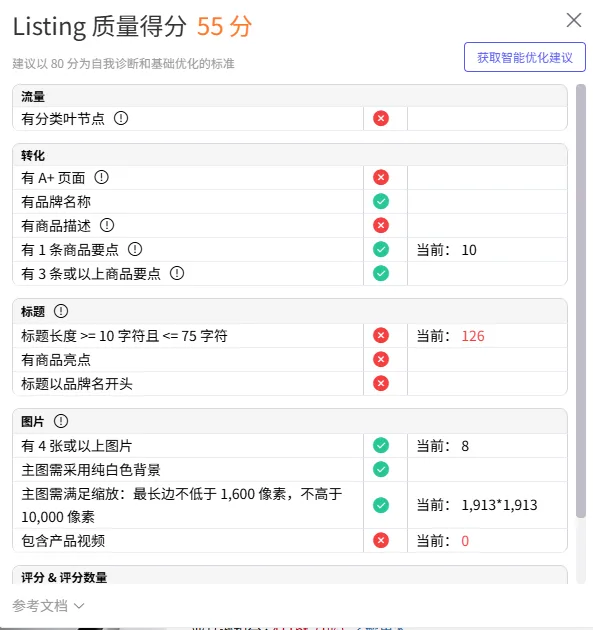
Task: Click current title length value 126
Action: coord(473,336)
